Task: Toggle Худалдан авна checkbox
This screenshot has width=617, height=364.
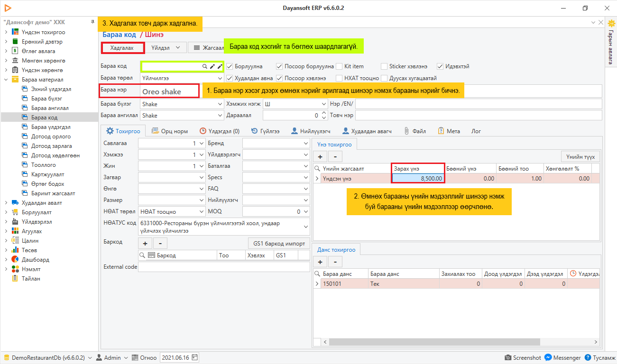Action: (230, 78)
